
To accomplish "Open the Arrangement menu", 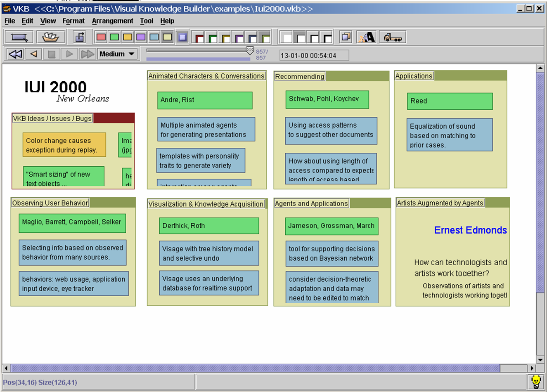I will 112,21.
